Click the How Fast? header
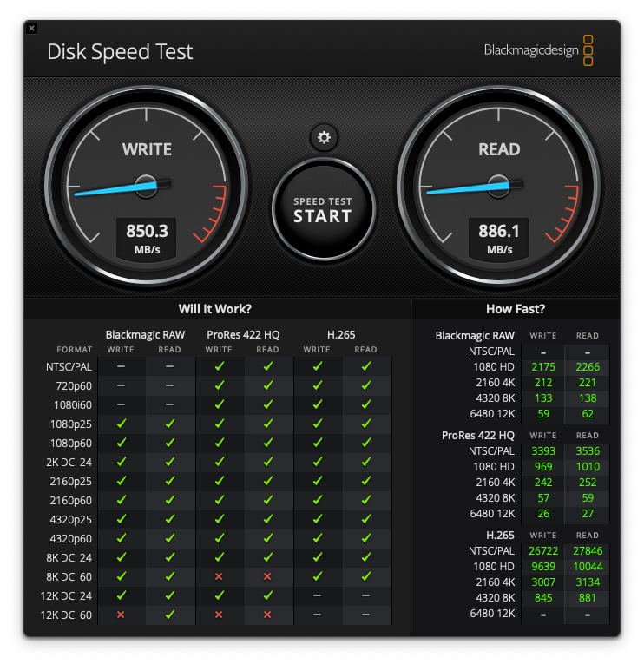Viewport: 644px width, 664px height. tap(516, 309)
